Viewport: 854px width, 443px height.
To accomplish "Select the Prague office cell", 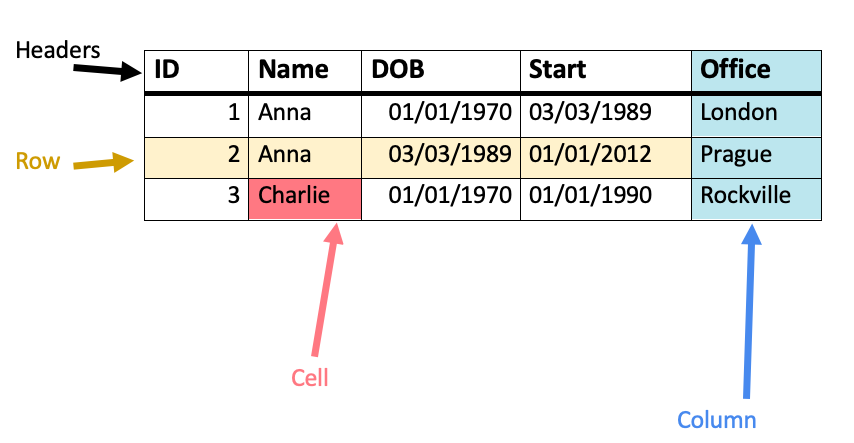I will tap(757, 158).
